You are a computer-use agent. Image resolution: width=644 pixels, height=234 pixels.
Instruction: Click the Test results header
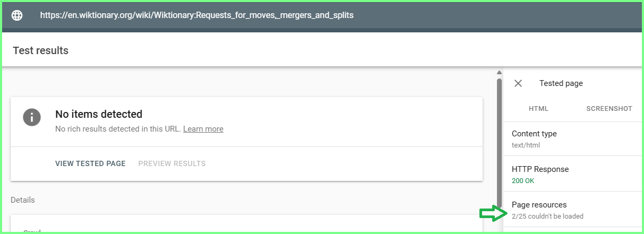(40, 51)
